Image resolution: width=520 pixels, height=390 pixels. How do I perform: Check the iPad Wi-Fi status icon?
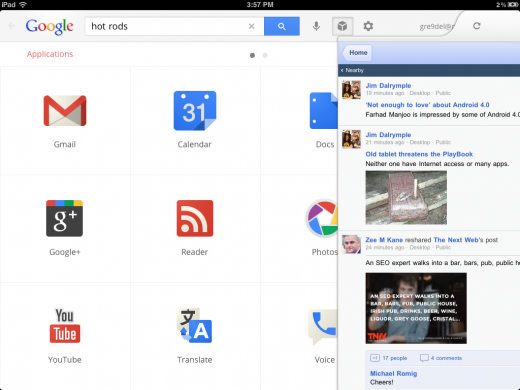[23, 5]
